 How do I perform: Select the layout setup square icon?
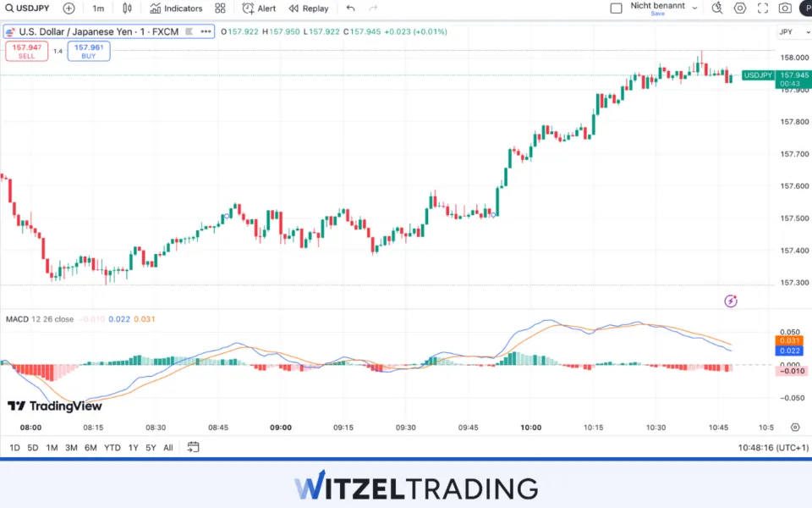617,8
